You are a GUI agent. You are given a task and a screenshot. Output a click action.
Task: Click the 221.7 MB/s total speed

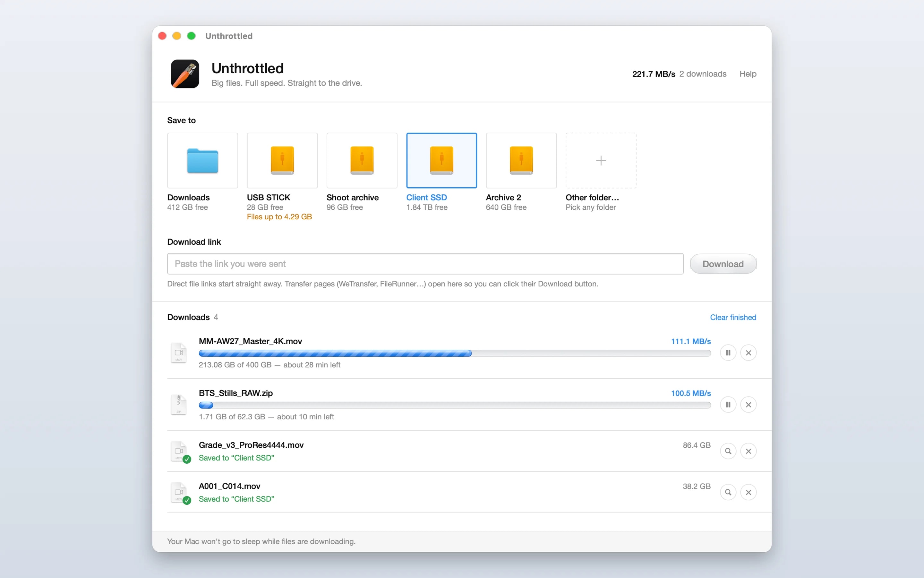coord(653,74)
